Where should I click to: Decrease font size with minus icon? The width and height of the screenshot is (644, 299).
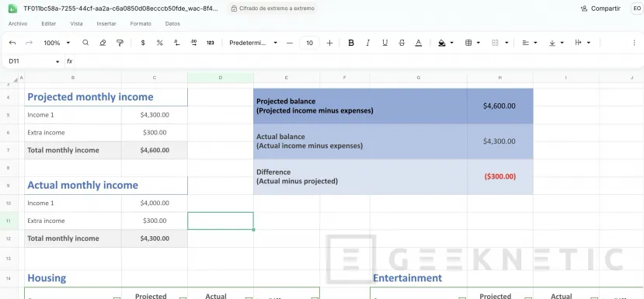coord(290,43)
